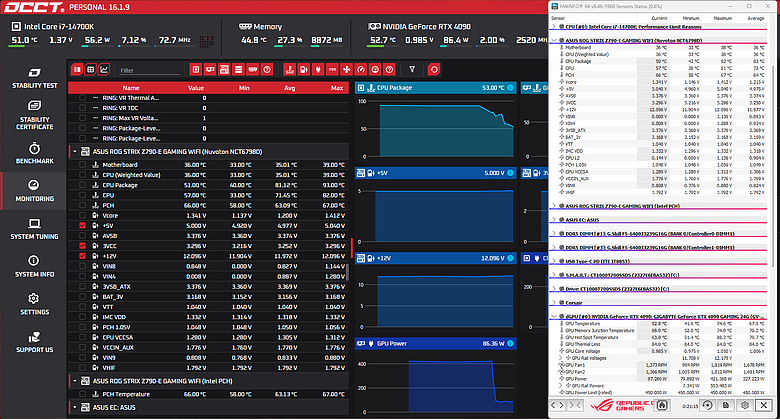Sort OCCT table by Max column
The height and width of the screenshot is (419, 780).
tap(337, 88)
